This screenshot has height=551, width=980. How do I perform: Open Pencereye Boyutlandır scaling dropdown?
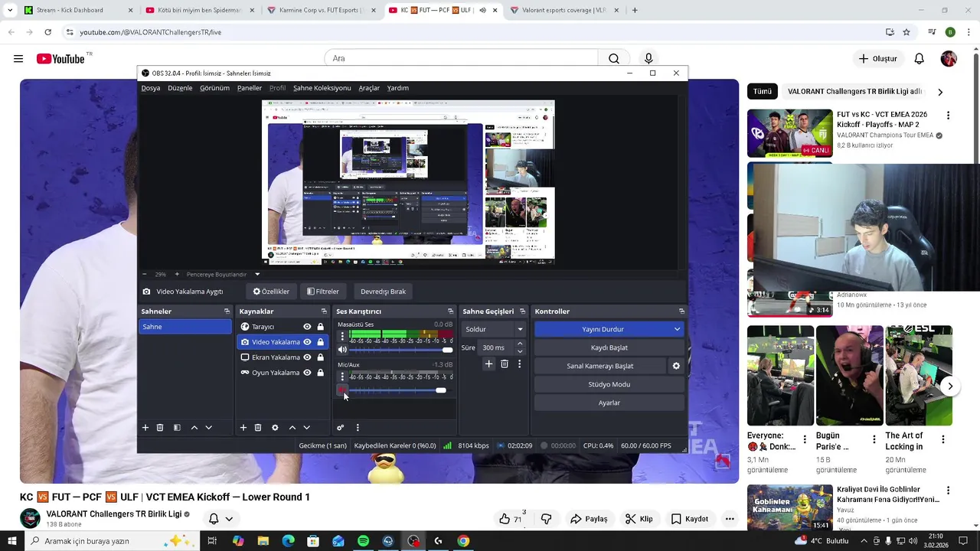coord(257,274)
